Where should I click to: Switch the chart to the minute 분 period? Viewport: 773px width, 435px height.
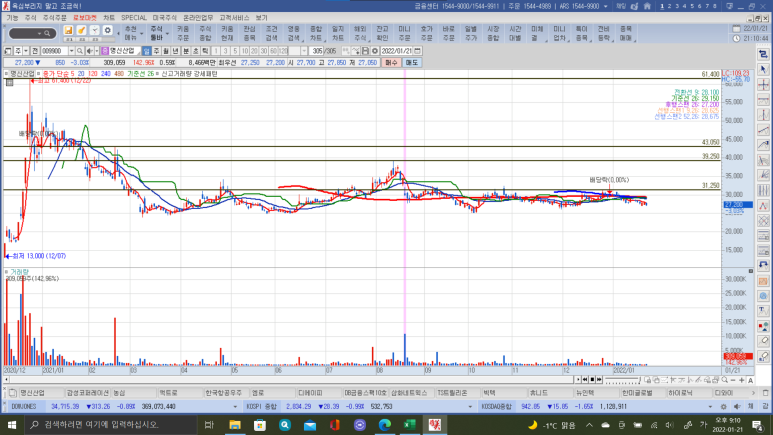pyautogui.click(x=186, y=51)
